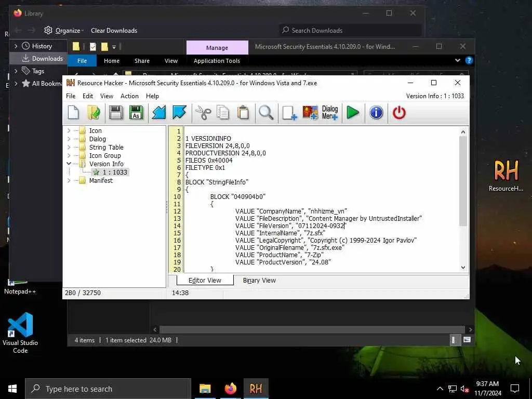Save the file with the grey floppy icon
The image size is (532, 399).
coord(116,113)
